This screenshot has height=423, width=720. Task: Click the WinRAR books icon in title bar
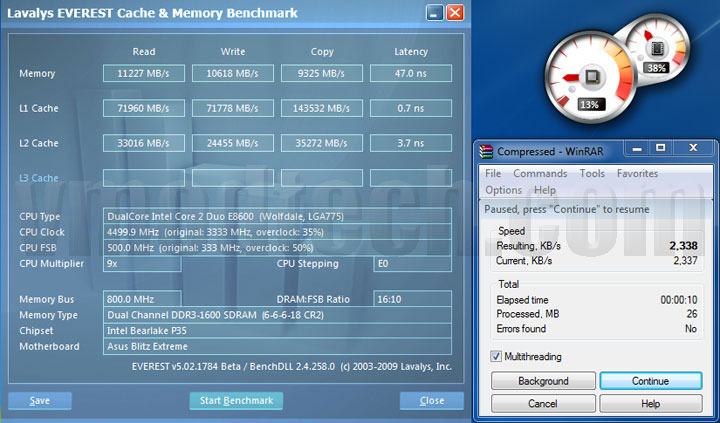[x=486, y=151]
